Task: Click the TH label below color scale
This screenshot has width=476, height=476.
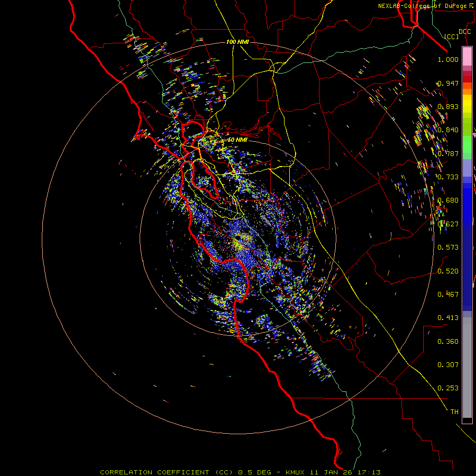Action: click(x=454, y=411)
